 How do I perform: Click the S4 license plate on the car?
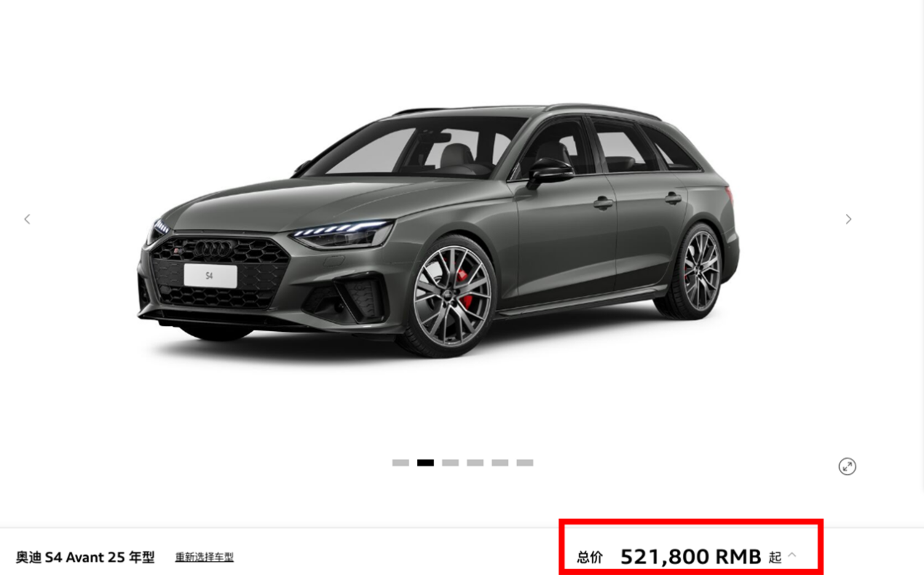pyautogui.click(x=210, y=276)
